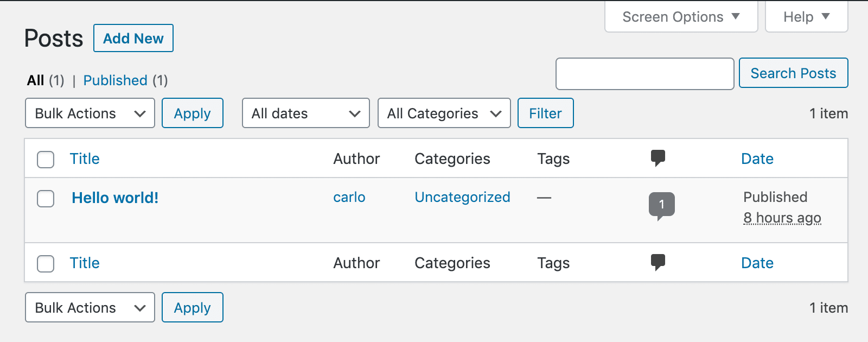Open the Help panel
The width and height of the screenshot is (868, 342).
tap(806, 16)
